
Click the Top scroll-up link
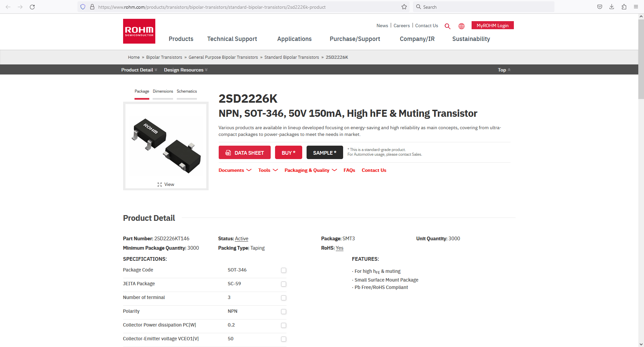tap(504, 70)
